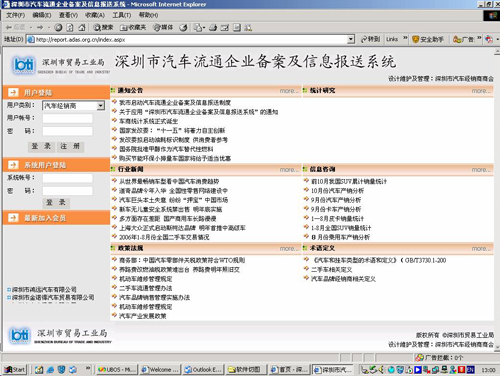Open the 用户类别 dropdown (汽车经销商)
The height and width of the screenshot is (376, 500).
pos(73,106)
